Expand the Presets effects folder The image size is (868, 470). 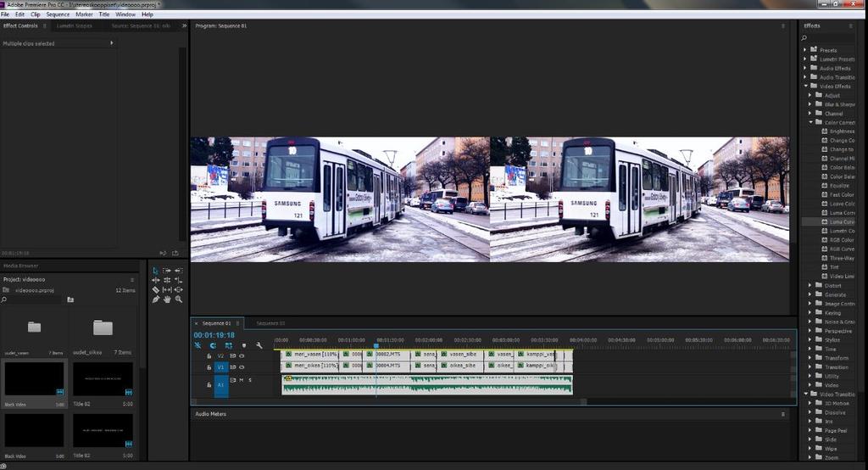pyautogui.click(x=805, y=50)
